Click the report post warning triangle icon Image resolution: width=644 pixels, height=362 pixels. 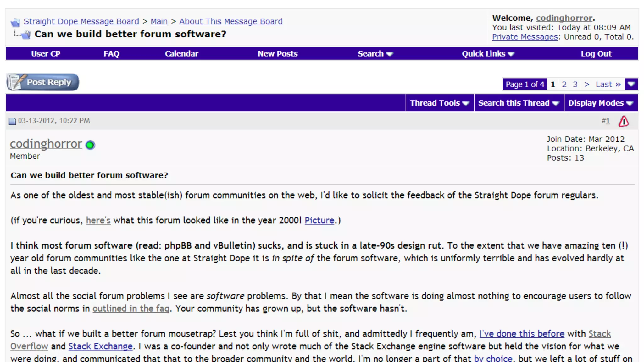624,121
